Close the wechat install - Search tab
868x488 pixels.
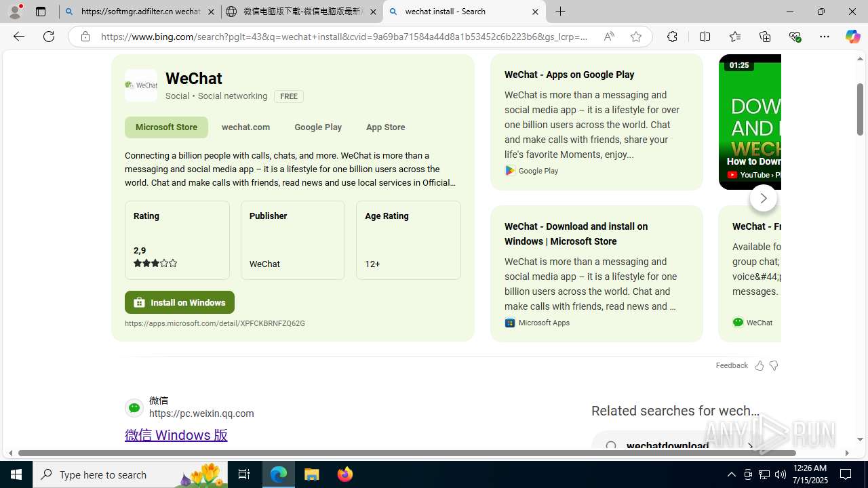click(x=535, y=12)
